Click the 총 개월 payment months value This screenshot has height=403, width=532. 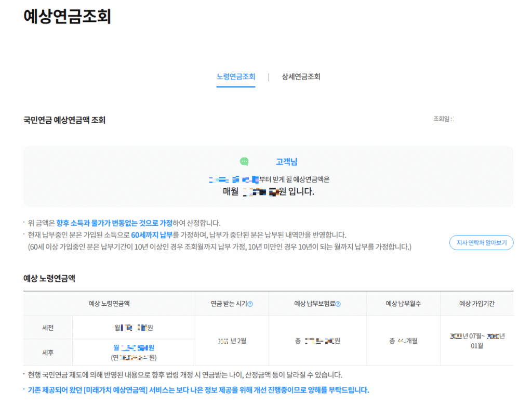[403, 341]
